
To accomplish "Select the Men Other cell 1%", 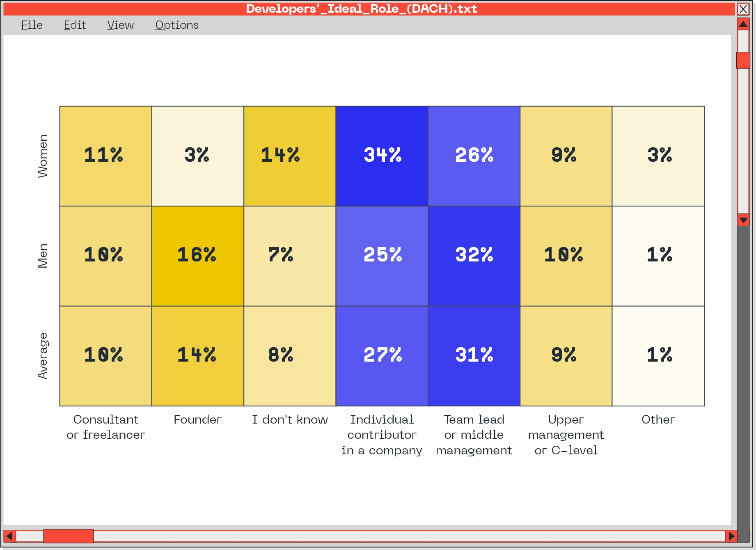I will (658, 256).
